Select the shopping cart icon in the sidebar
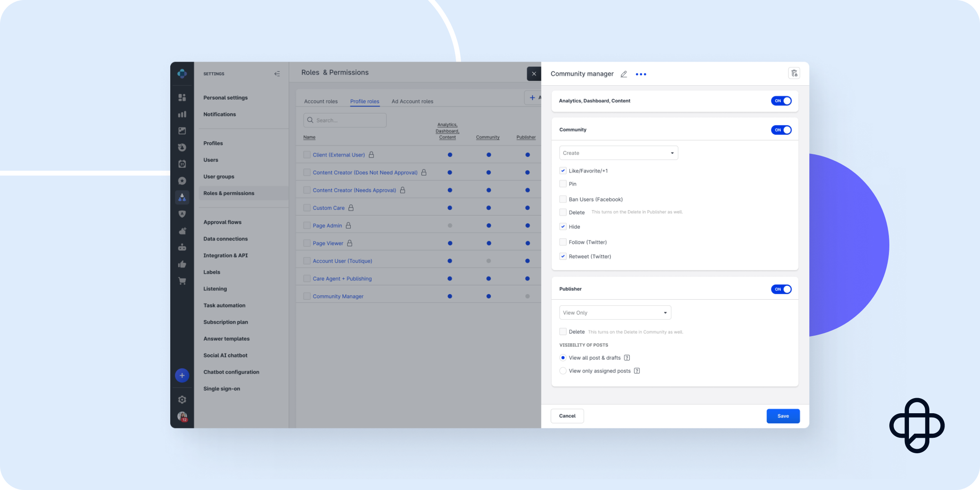This screenshot has height=490, width=980. (182, 281)
